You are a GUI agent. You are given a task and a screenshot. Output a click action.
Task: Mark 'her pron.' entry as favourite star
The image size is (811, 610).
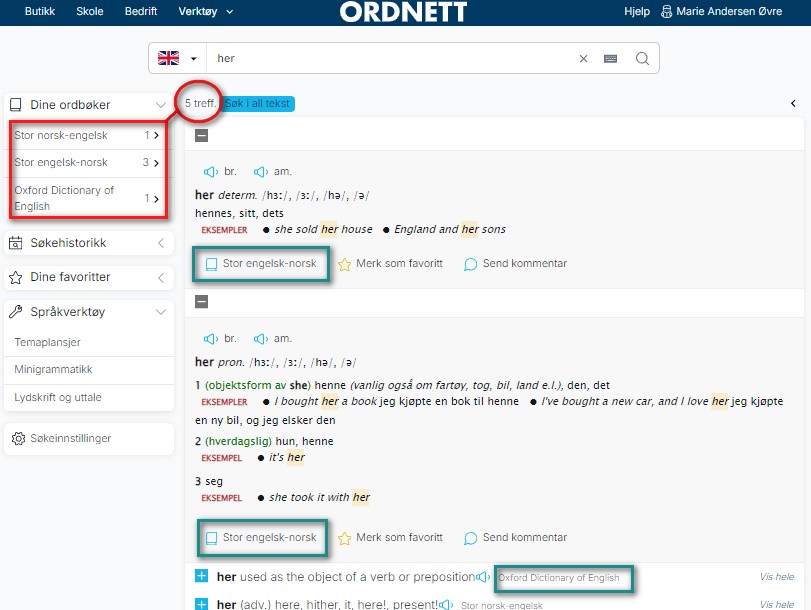344,539
